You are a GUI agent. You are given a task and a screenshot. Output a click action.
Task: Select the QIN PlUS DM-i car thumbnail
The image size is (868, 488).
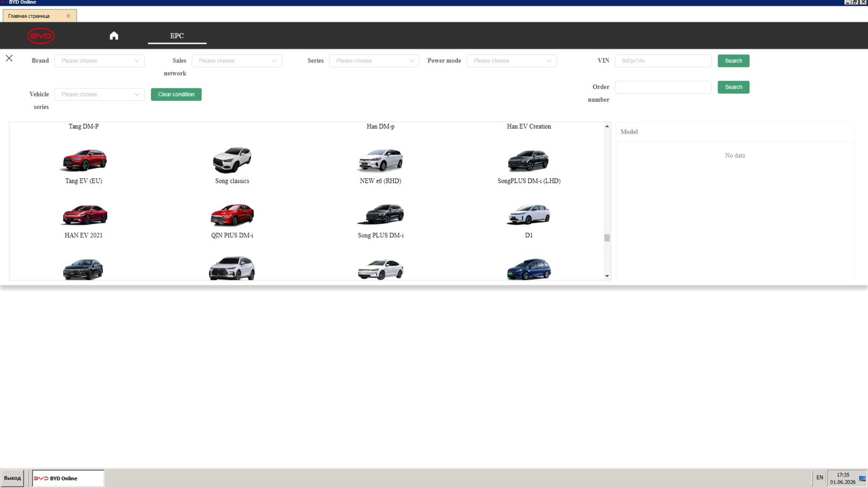pyautogui.click(x=232, y=215)
